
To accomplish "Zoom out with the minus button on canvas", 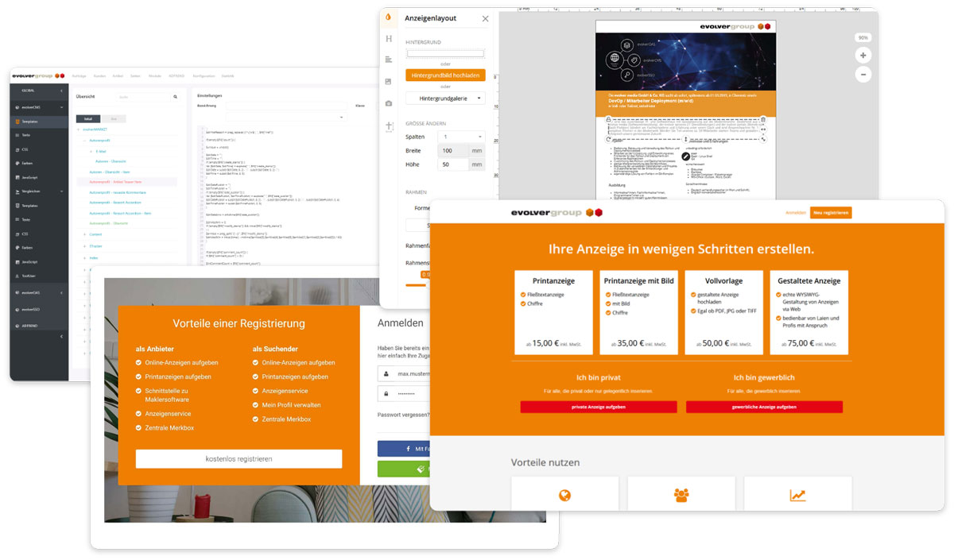I will click(x=863, y=75).
